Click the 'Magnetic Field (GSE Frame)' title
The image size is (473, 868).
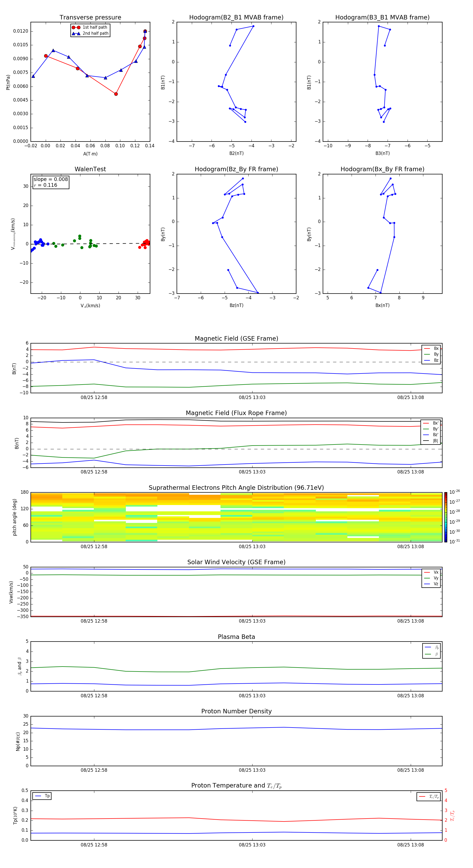[x=236, y=339]
